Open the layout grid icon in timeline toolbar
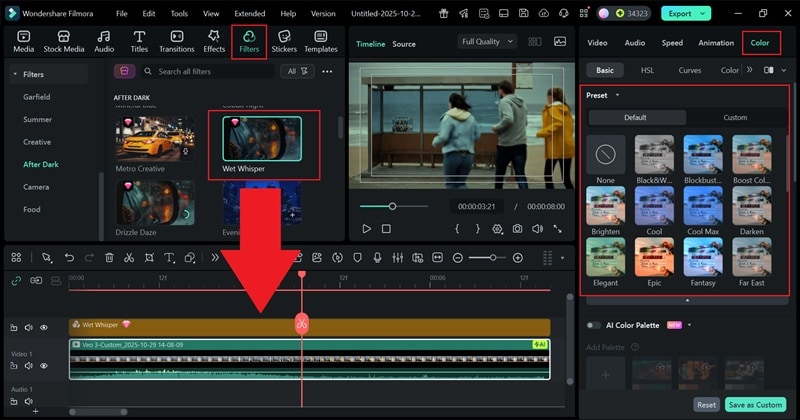Image resolution: width=800 pixels, height=420 pixels. pyautogui.click(x=16, y=257)
